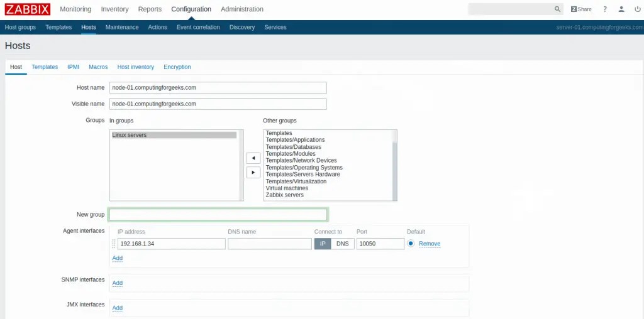Image resolution: width=644 pixels, height=319 pixels.
Task: Click the Host name field
Action: (x=218, y=87)
